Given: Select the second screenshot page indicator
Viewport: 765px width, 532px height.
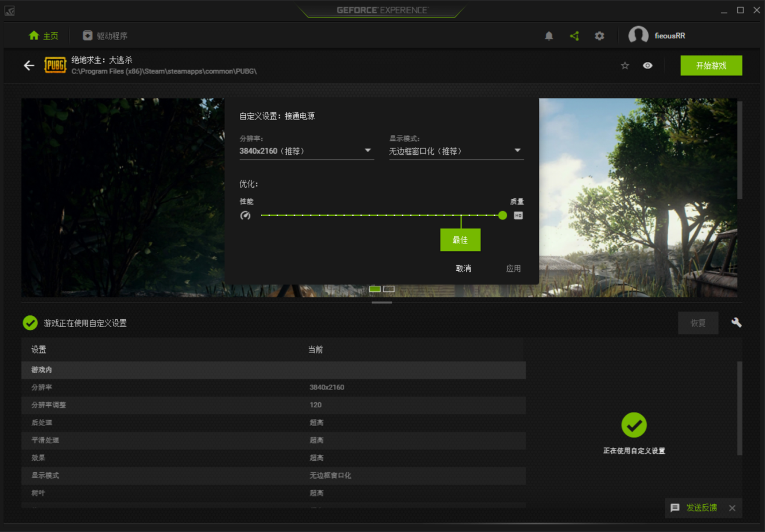Looking at the screenshot, I should coord(389,289).
